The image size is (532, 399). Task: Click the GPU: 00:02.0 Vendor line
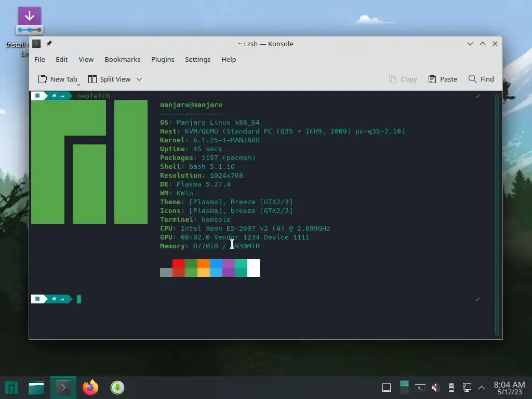click(234, 237)
